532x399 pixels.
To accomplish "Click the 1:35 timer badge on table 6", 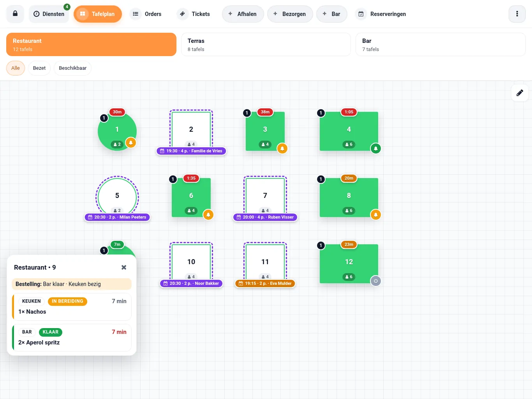I will point(191,178).
